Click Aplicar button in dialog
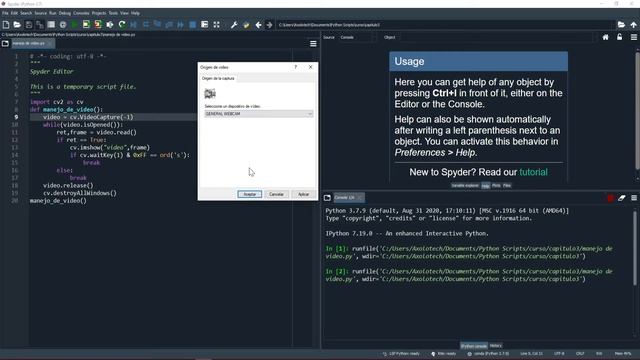The width and height of the screenshot is (640, 360). (303, 194)
